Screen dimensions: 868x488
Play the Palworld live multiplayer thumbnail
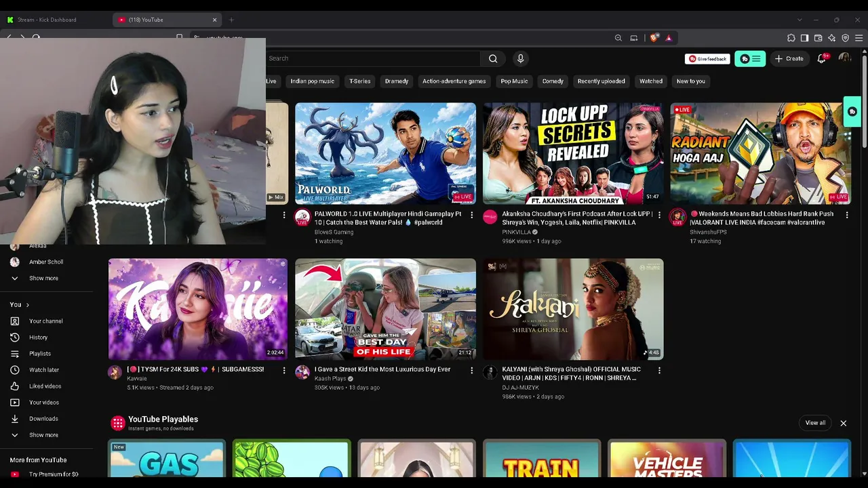pyautogui.click(x=385, y=153)
